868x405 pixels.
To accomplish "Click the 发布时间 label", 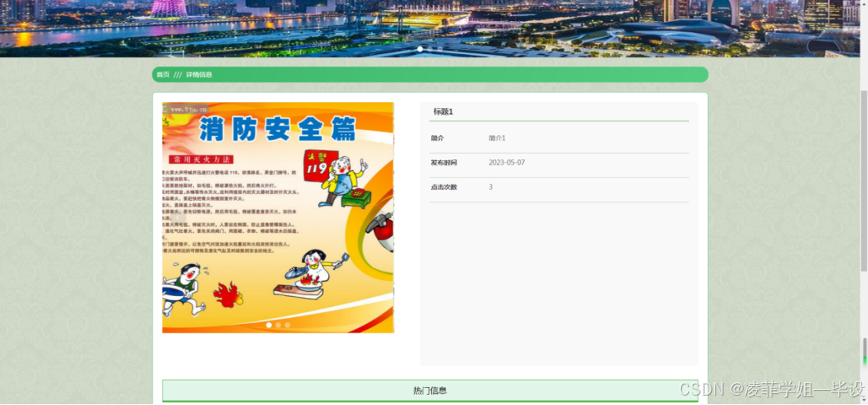I will pos(444,162).
